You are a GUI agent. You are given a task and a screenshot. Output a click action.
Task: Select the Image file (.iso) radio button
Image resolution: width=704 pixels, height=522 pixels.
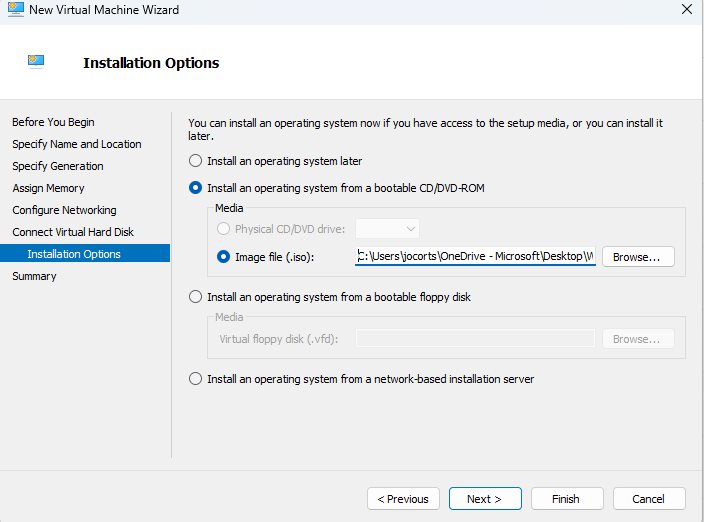(223, 257)
